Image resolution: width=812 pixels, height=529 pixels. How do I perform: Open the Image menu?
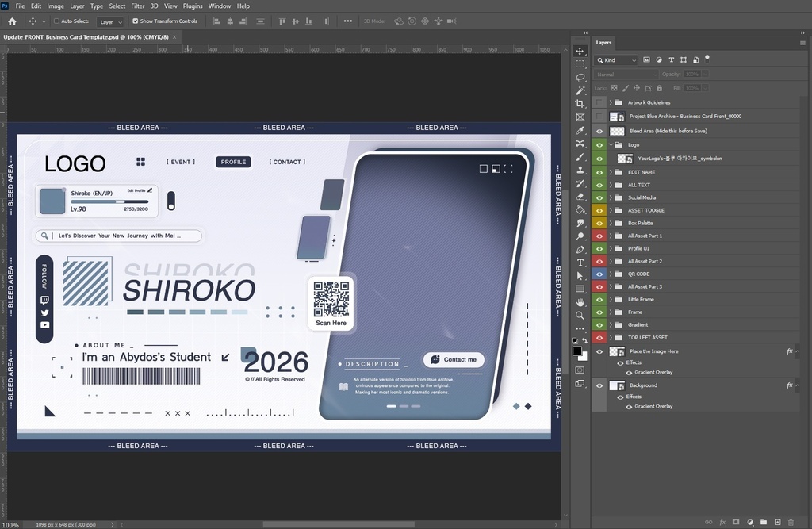coord(56,6)
